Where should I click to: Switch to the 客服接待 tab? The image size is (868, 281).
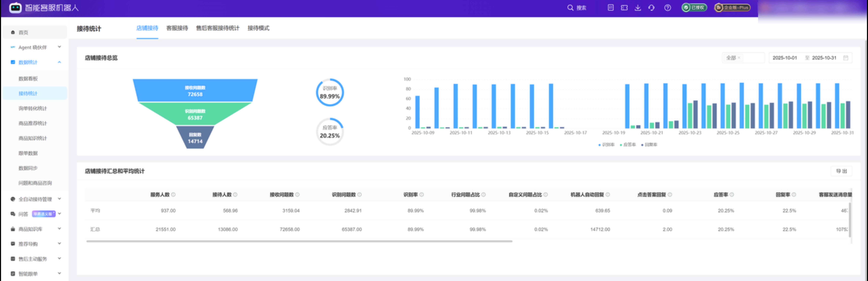177,28
